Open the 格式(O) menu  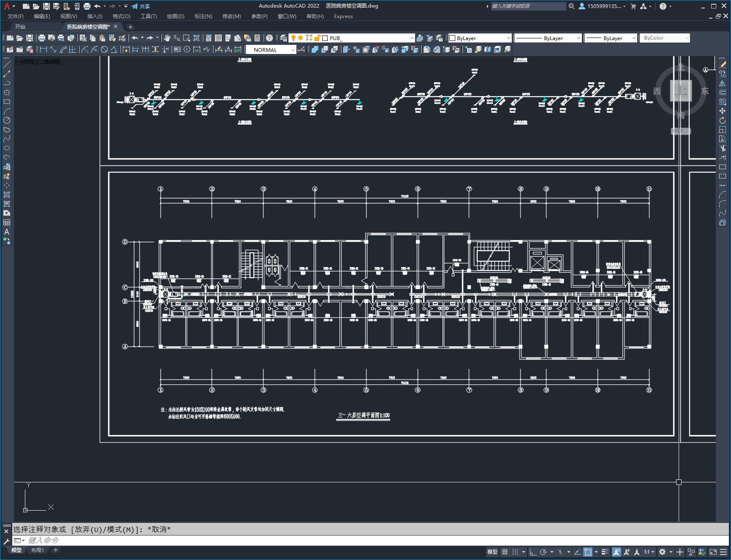point(121,16)
